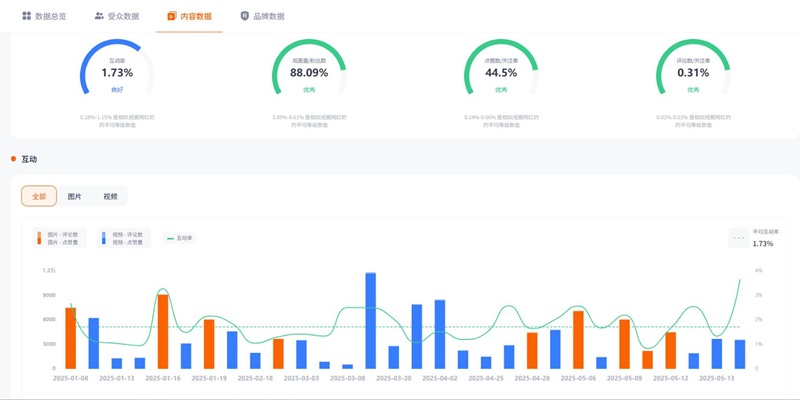Select the 图片 filter option
The width and height of the screenshot is (800, 400).
75,196
